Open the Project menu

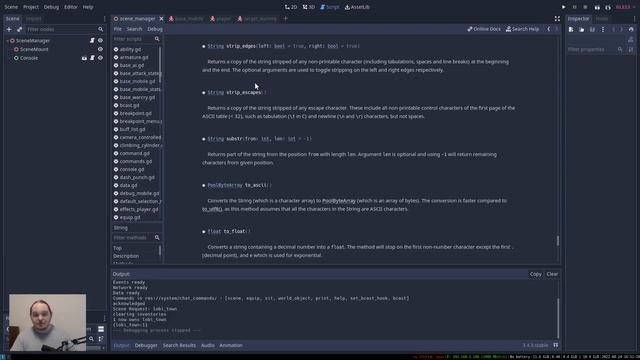[31, 7]
